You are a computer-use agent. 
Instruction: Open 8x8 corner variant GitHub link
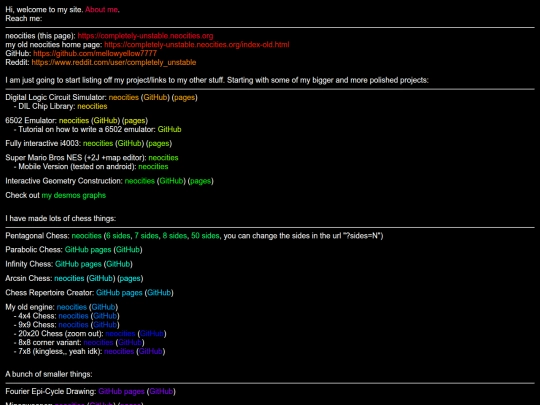coord(130,343)
